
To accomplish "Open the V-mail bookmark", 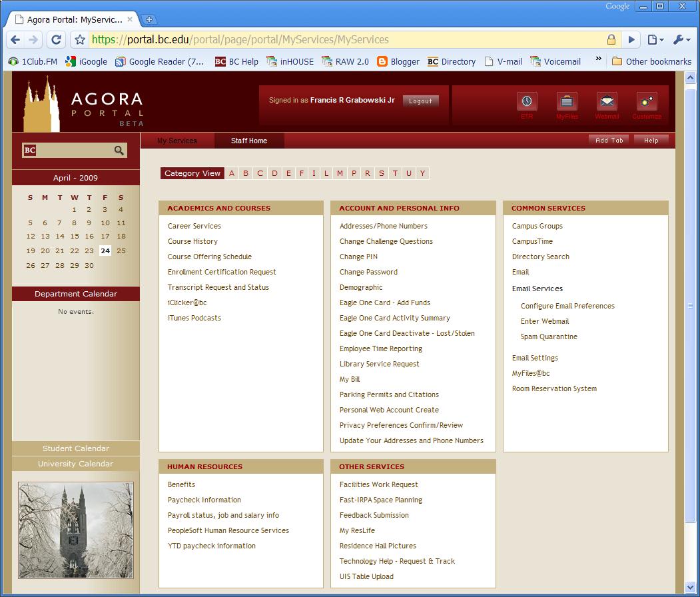I will [503, 61].
